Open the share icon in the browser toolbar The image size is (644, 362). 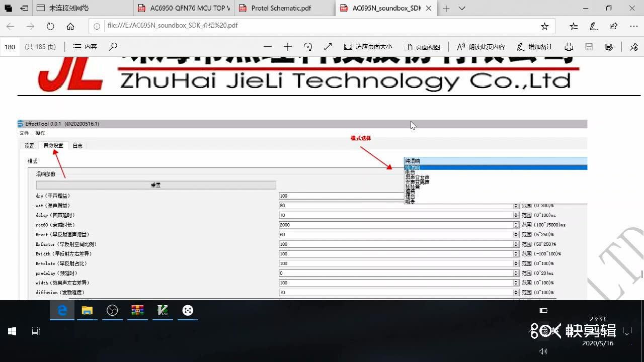click(613, 26)
